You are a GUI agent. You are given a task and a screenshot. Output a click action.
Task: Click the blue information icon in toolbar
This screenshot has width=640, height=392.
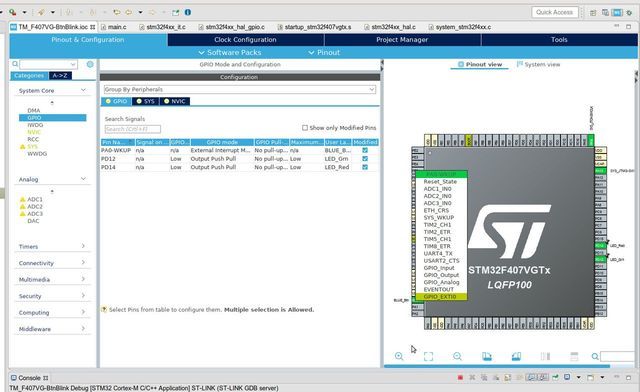(x=188, y=12)
